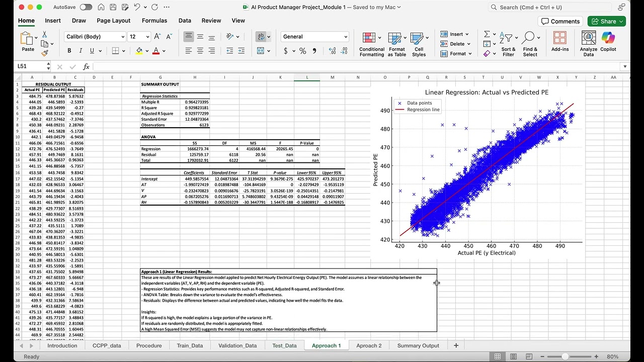Open Find & Select
This screenshot has width=644, height=362.
530,44
